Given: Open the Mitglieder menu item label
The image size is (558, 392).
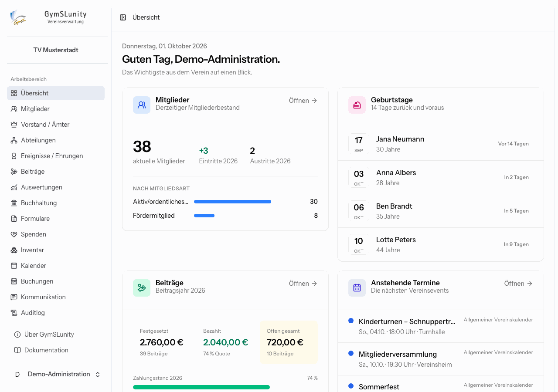Looking at the screenshot, I should 35,109.
